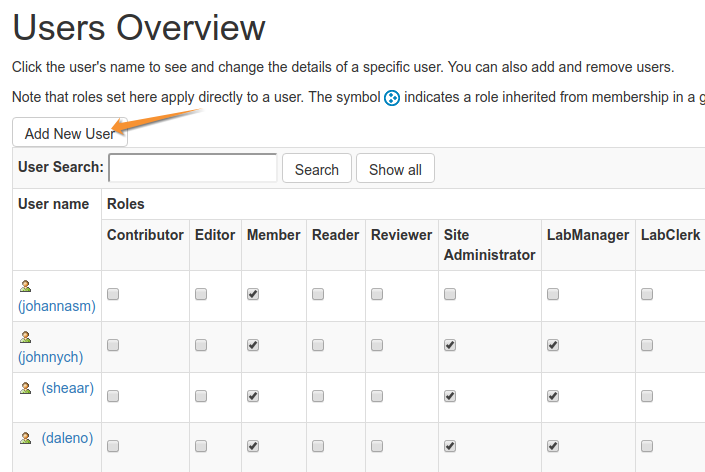Click the user icon next to sheaar
This screenshot has width=705, height=472.
click(x=26, y=388)
